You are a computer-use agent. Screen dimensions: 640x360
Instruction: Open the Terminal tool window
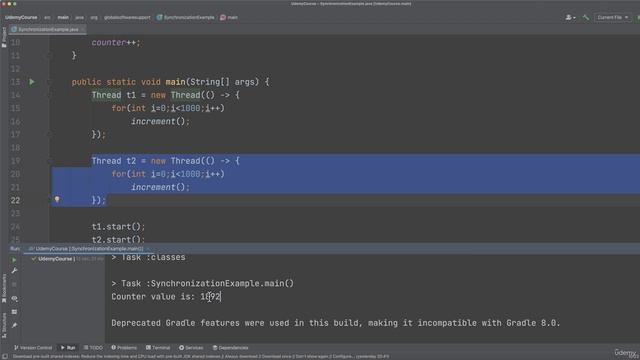tap(158, 348)
